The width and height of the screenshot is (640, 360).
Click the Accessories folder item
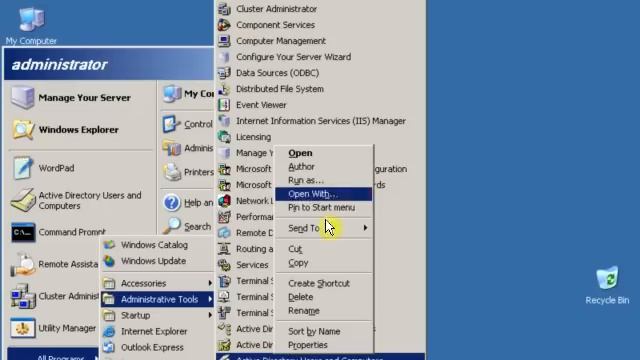coord(158,283)
